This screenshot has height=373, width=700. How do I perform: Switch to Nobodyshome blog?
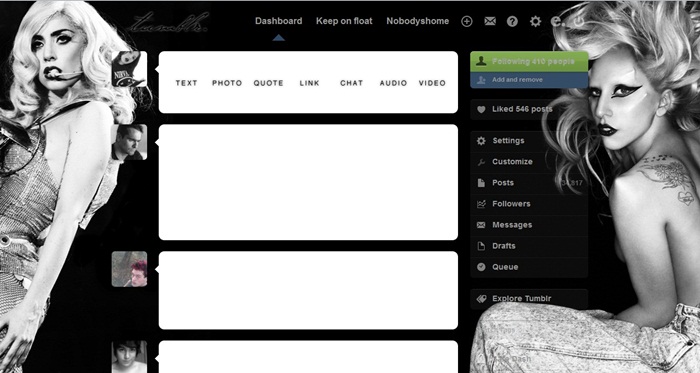coord(418,21)
